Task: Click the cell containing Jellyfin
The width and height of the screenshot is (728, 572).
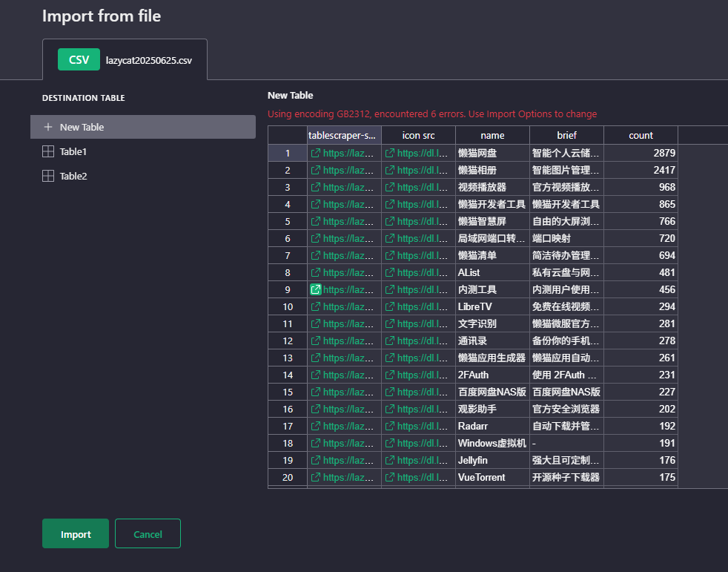Action: pos(492,461)
